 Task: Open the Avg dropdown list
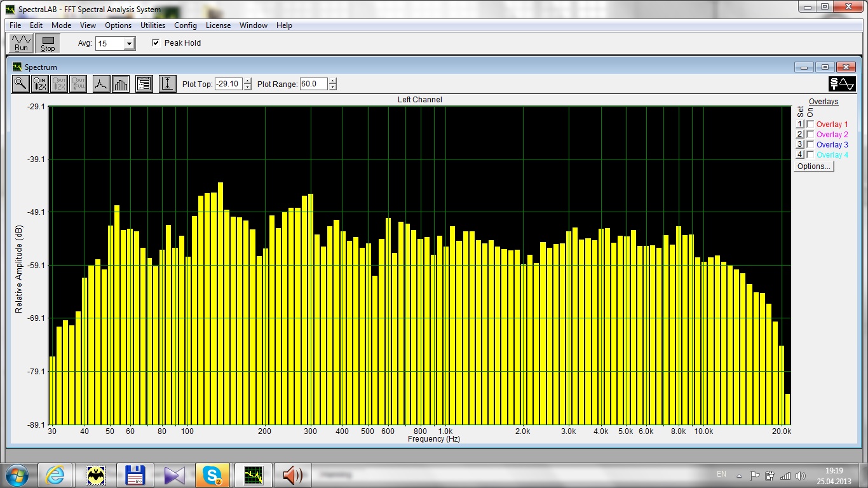[130, 44]
